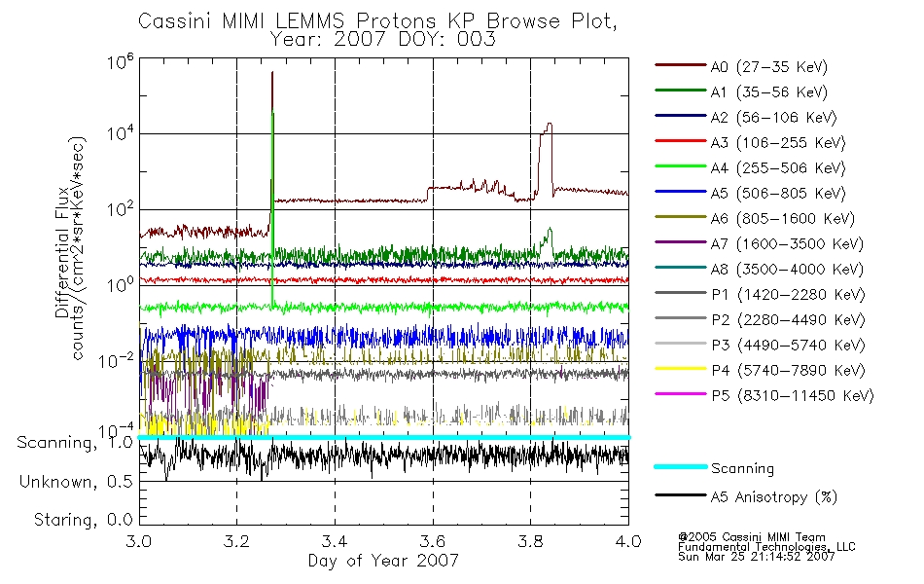Click the A5 (506-805 KeV) legend label
Screen dimensions: 924x584
coord(778,194)
